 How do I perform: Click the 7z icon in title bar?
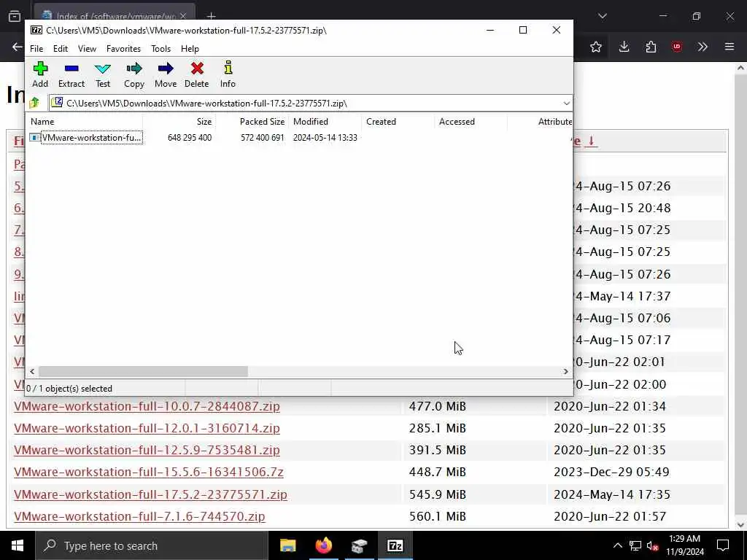pos(36,30)
